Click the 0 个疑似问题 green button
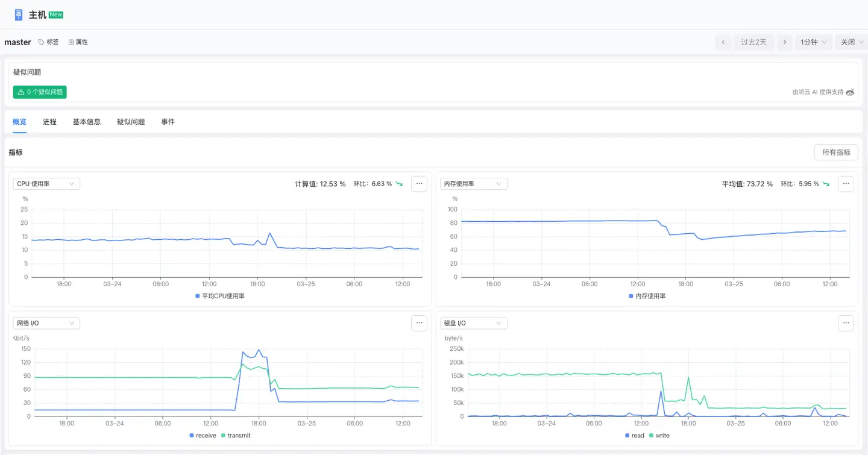868x455 pixels. click(40, 92)
